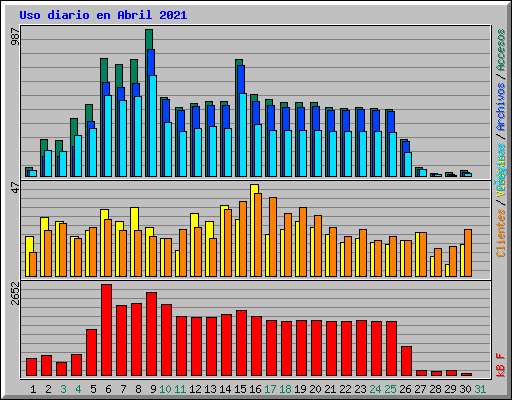512x400 pixels.
Task: Click the orange Clientes bar on day 17
Action: [x=273, y=237]
